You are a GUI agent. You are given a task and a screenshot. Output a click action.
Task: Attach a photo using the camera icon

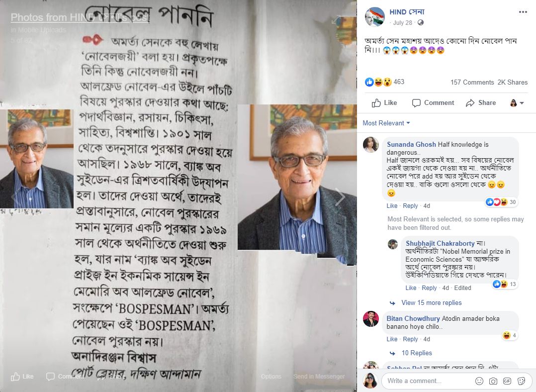point(493,381)
